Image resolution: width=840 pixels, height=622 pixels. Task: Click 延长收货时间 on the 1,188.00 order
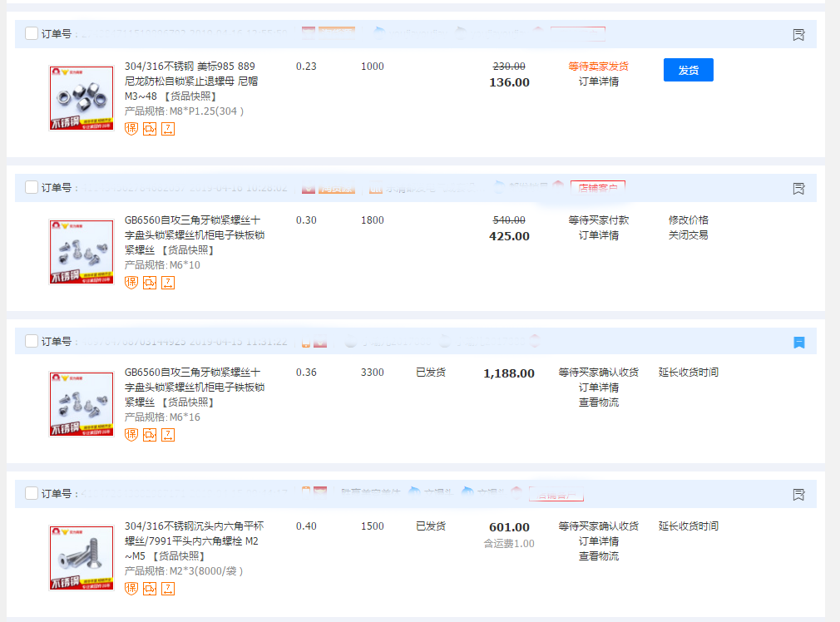click(x=688, y=373)
